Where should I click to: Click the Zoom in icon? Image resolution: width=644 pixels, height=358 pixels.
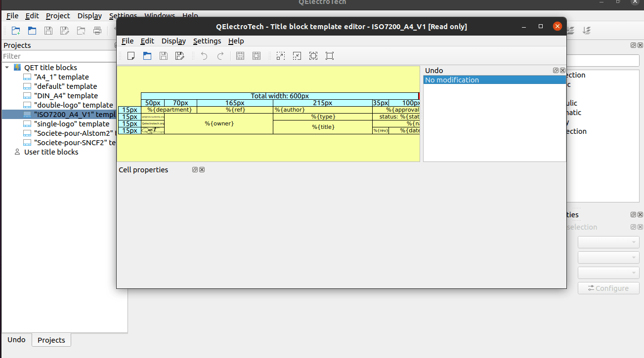pyautogui.click(x=281, y=56)
